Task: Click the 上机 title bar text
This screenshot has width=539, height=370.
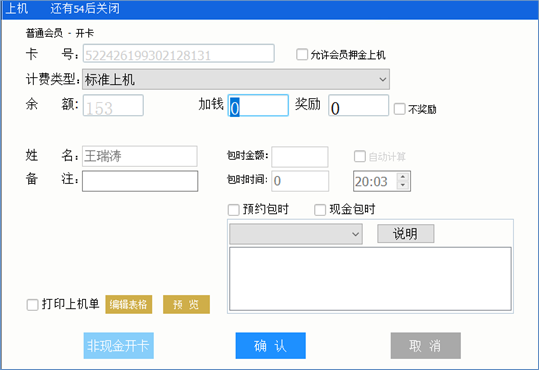Action: (16, 8)
